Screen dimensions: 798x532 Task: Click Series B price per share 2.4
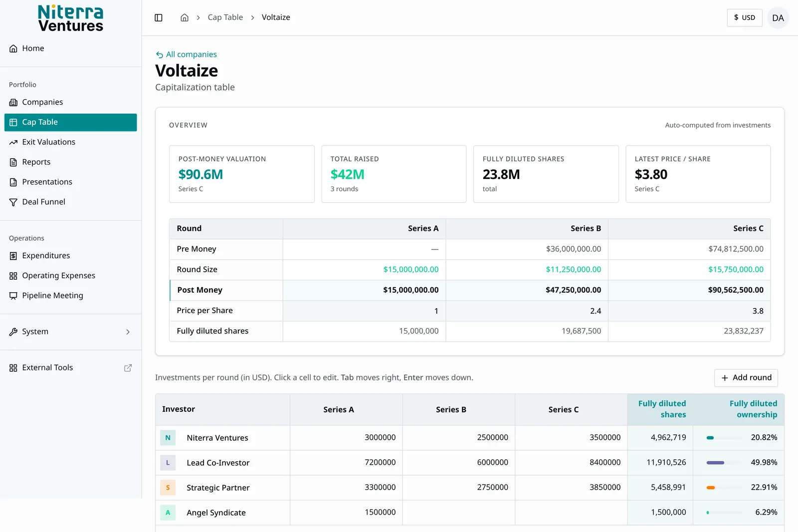pyautogui.click(x=596, y=311)
